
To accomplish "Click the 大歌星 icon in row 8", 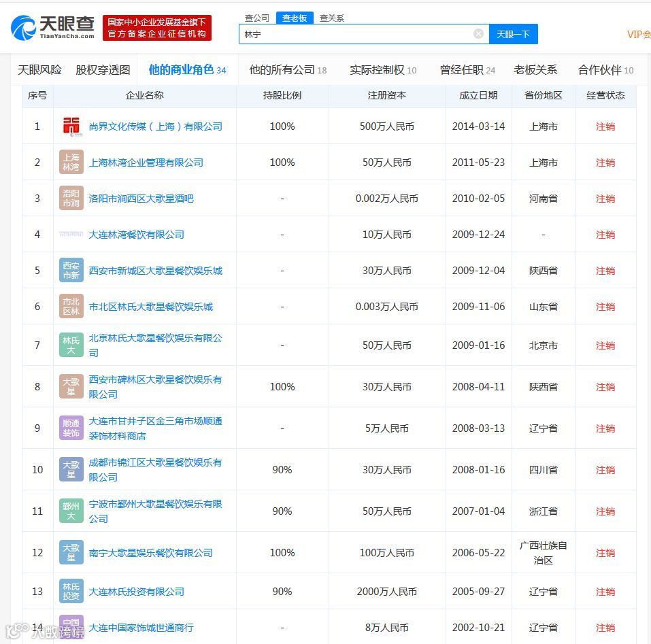I will point(71,387).
